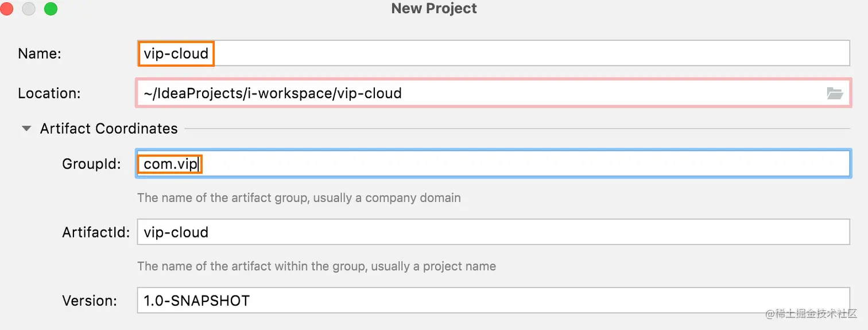The height and width of the screenshot is (330, 868).
Task: Click the project name hint under ArtifactId
Action: click(316, 266)
